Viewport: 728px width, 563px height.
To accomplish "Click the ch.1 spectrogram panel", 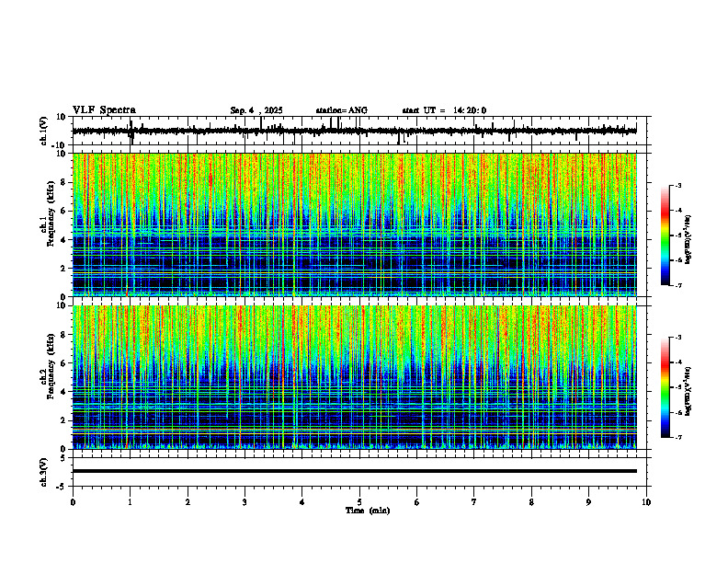I will [355, 224].
